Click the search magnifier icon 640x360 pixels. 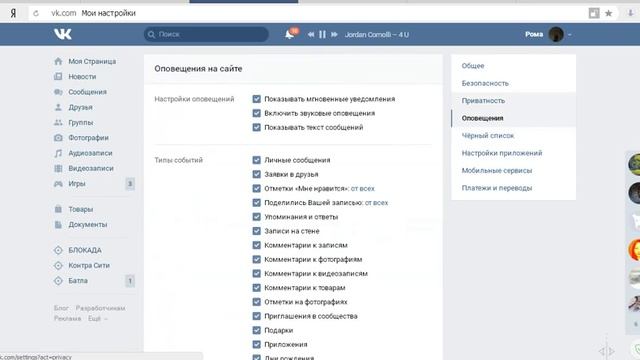click(x=151, y=34)
